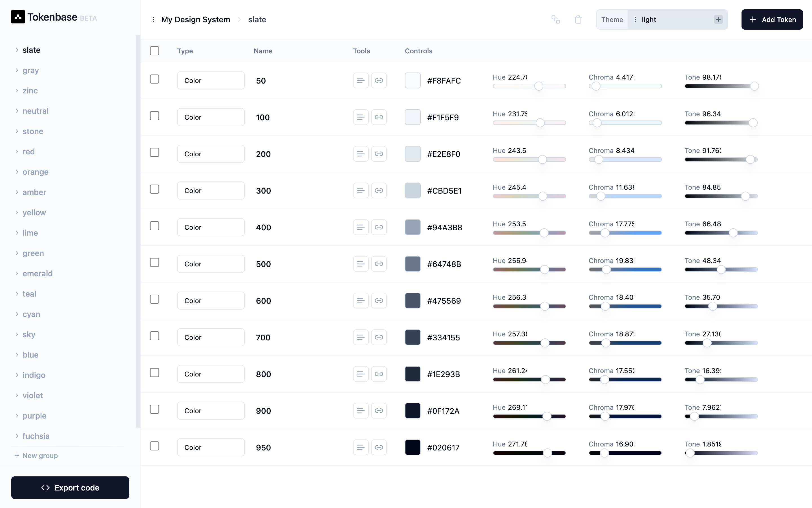Image resolution: width=812 pixels, height=508 pixels.
Task: Toggle the select-all checkbox in table header
Action: tap(154, 51)
